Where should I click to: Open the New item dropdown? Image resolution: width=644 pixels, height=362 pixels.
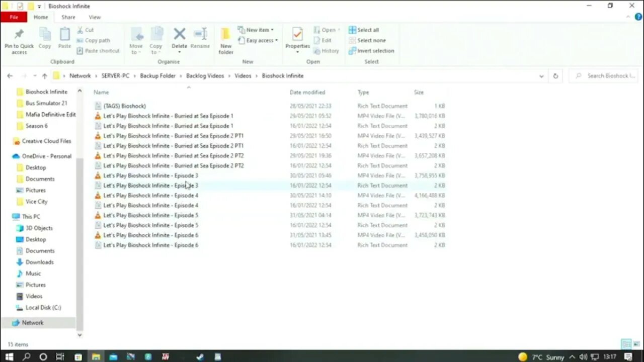(256, 30)
